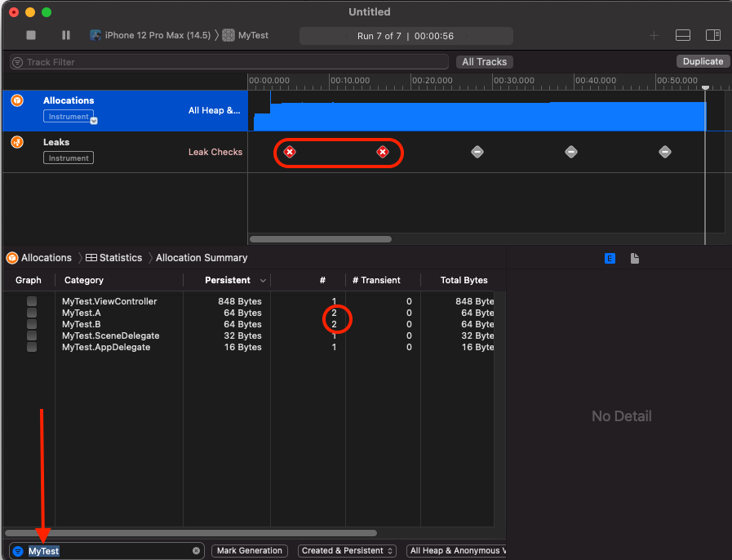Viewport: 732px width, 560px height.
Task: Click the timeline horizontal scrollbar
Action: point(320,239)
